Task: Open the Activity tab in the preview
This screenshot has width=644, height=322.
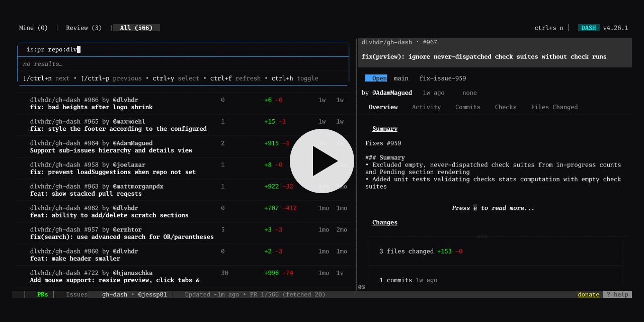Action: [x=426, y=107]
